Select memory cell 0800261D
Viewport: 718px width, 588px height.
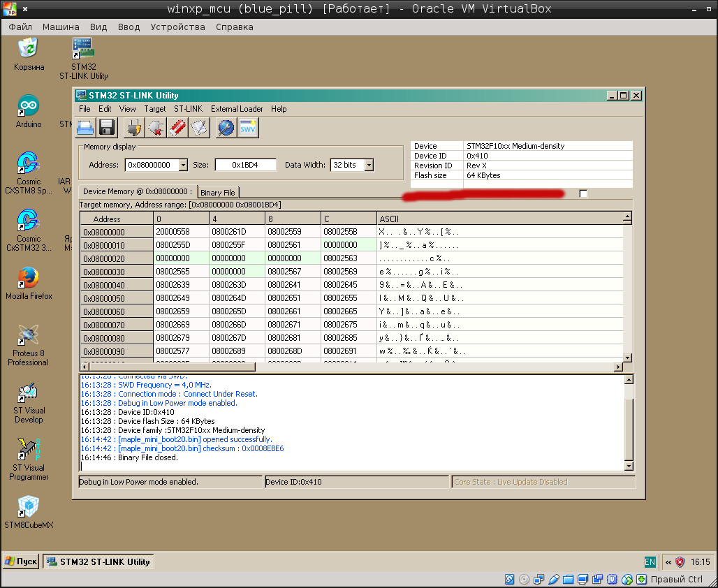pos(237,232)
